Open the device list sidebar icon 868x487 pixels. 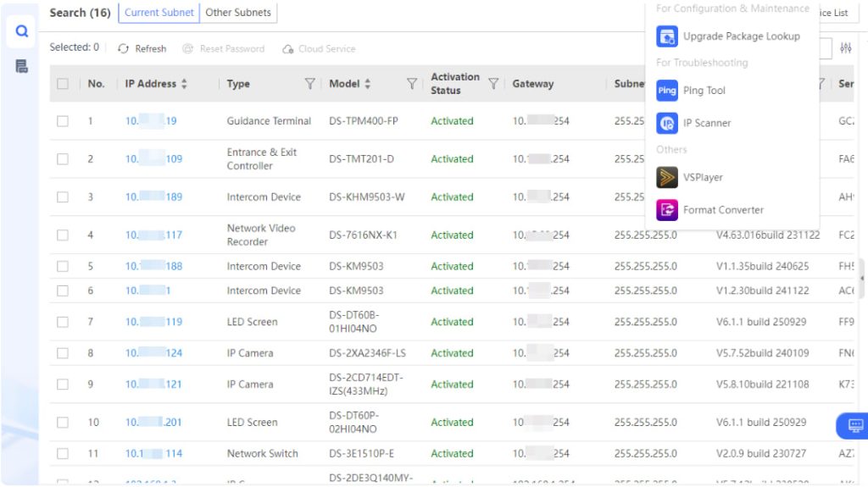pos(21,66)
